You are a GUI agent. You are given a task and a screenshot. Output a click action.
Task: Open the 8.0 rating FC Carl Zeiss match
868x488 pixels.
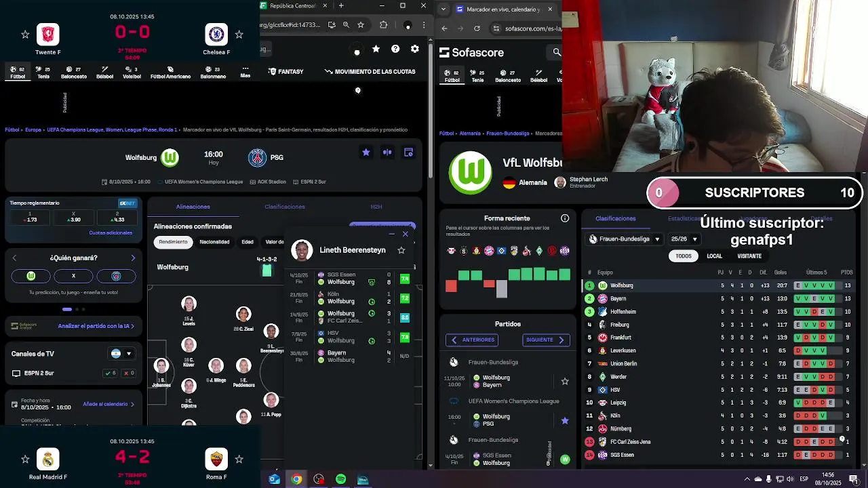point(351,317)
